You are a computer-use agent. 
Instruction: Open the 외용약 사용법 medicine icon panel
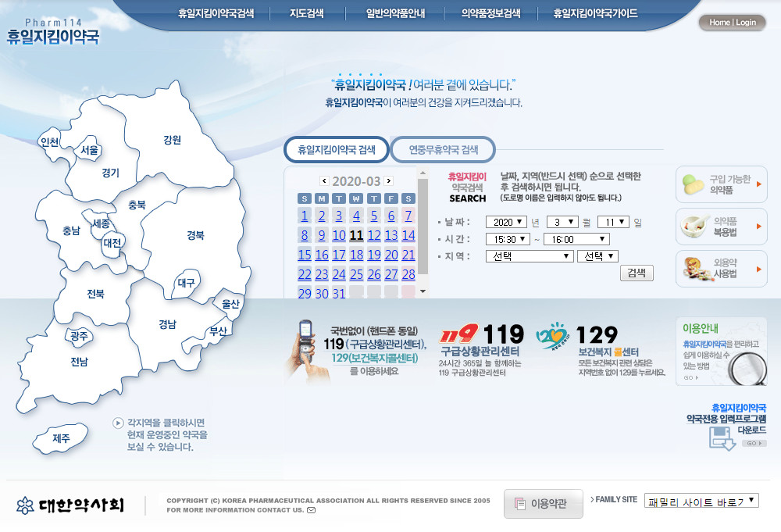(721, 269)
